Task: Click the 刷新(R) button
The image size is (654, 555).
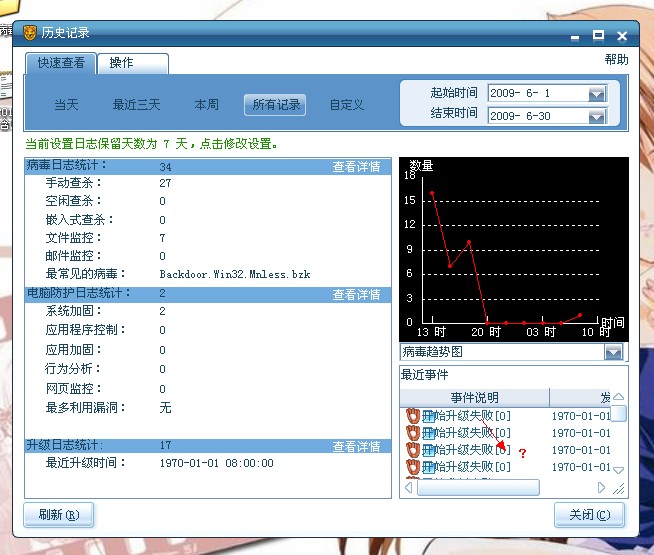Action: pyautogui.click(x=58, y=515)
